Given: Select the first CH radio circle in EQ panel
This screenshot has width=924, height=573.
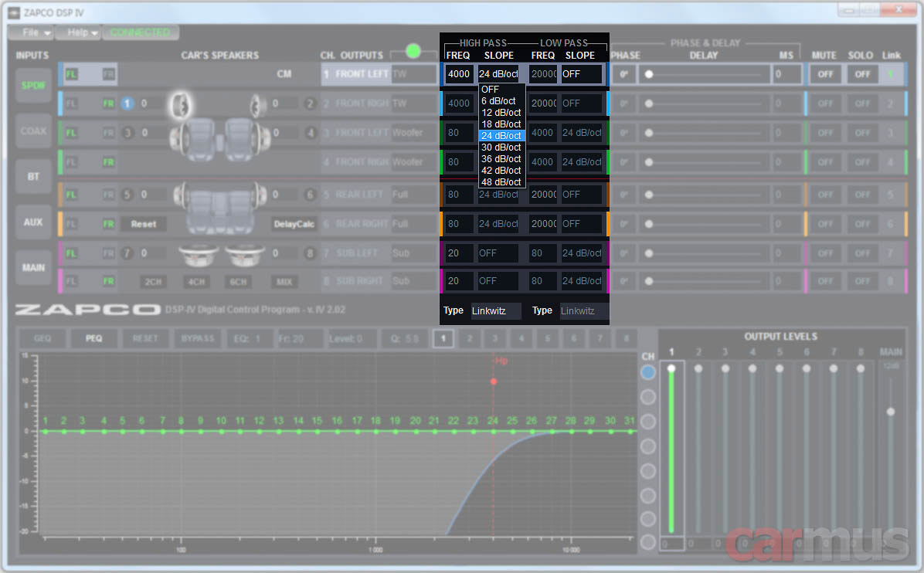Looking at the screenshot, I should (x=647, y=372).
